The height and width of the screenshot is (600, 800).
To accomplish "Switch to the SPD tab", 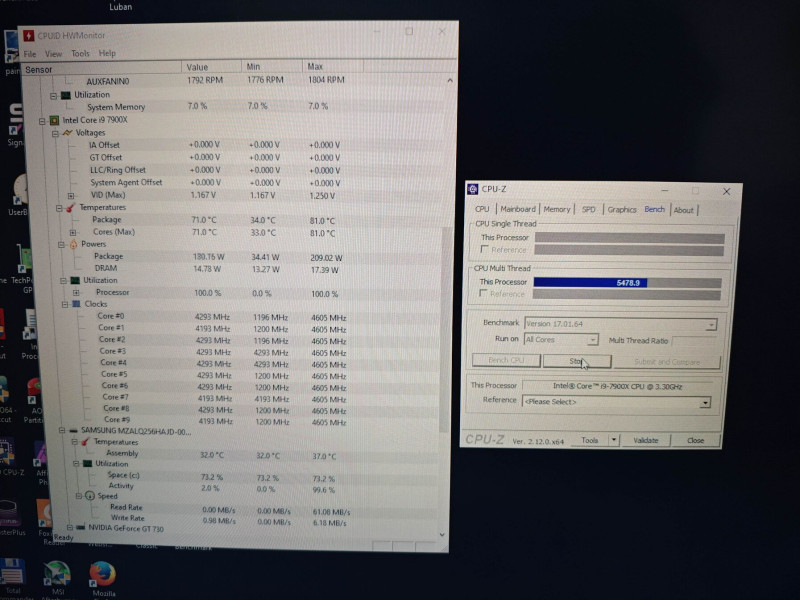I will pyautogui.click(x=588, y=209).
